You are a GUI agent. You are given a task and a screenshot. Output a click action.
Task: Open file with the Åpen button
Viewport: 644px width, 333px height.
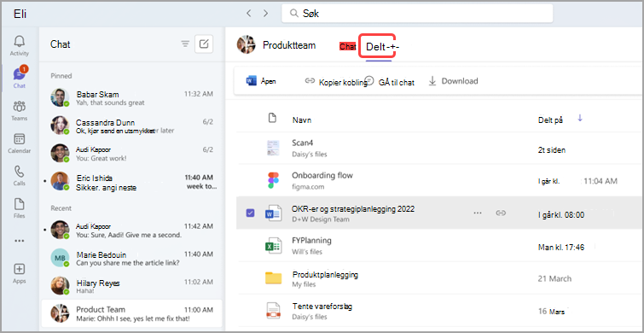(x=261, y=81)
